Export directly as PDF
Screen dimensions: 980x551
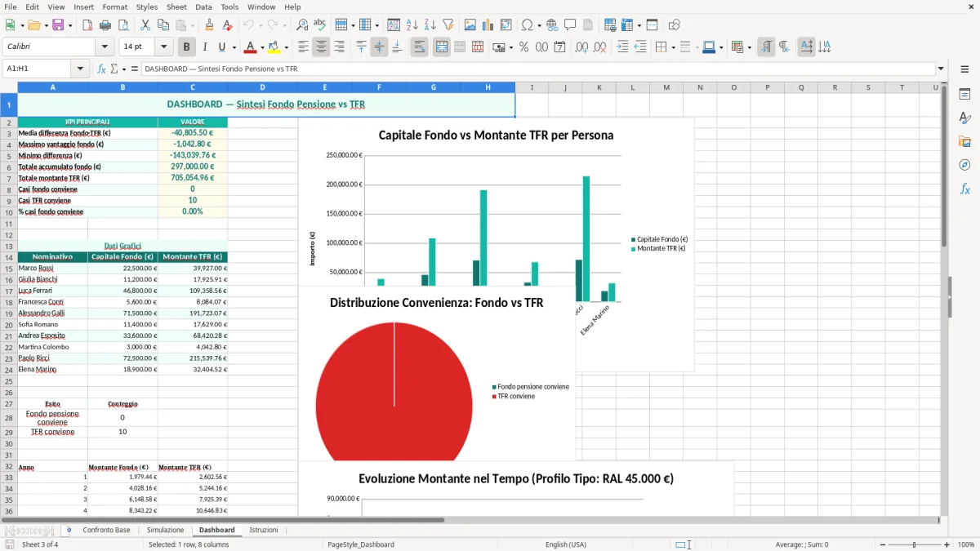[x=87, y=25]
